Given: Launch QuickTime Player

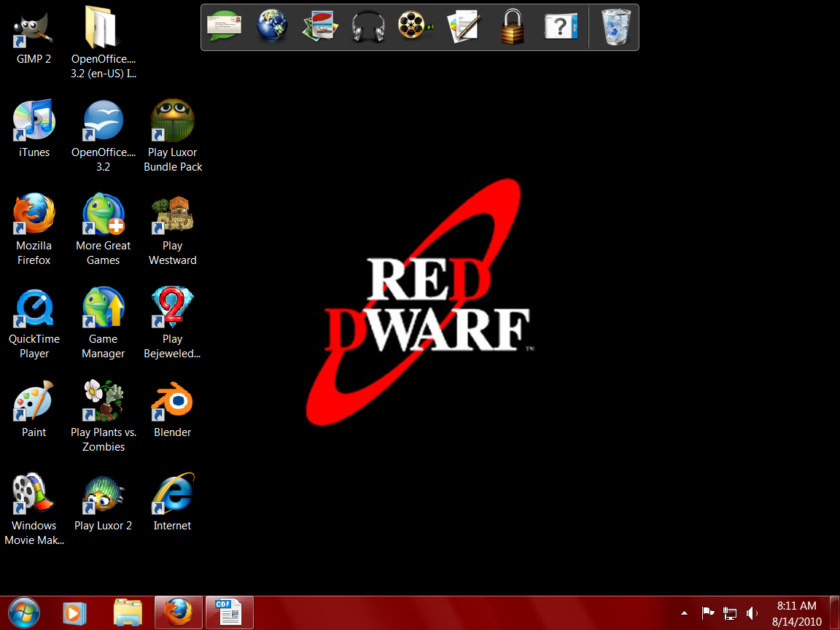Looking at the screenshot, I should tap(33, 306).
